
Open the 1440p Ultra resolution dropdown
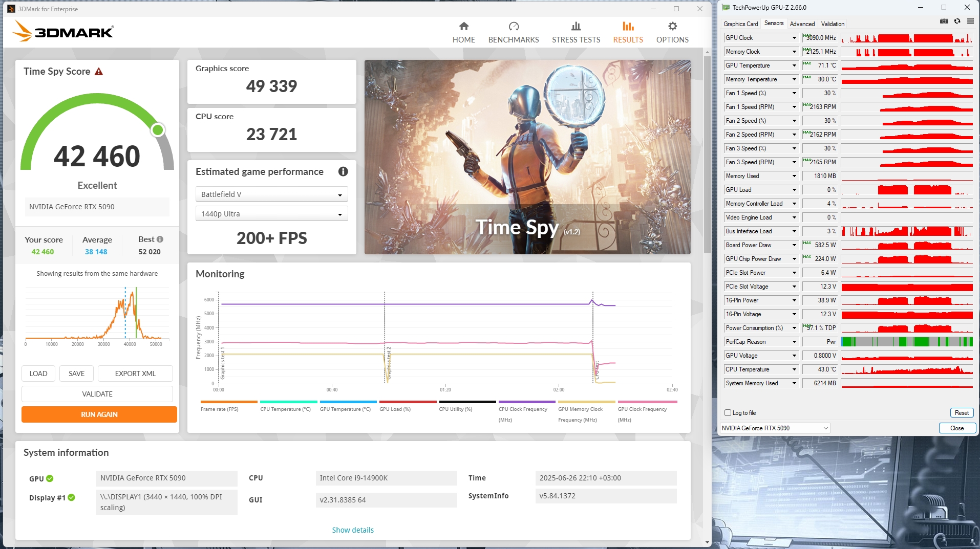pyautogui.click(x=271, y=214)
